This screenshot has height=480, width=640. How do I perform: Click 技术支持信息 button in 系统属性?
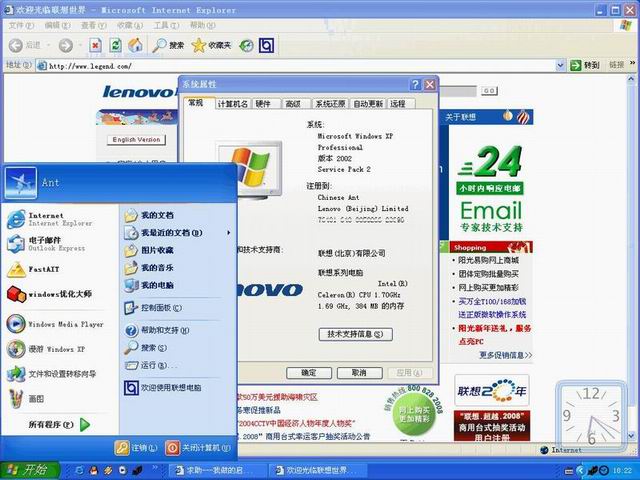coord(356,334)
